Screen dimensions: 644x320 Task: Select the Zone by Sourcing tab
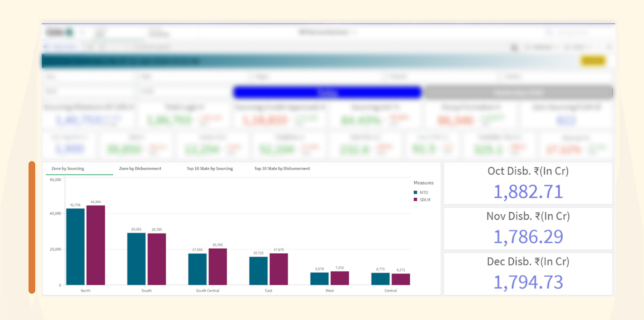click(x=68, y=169)
